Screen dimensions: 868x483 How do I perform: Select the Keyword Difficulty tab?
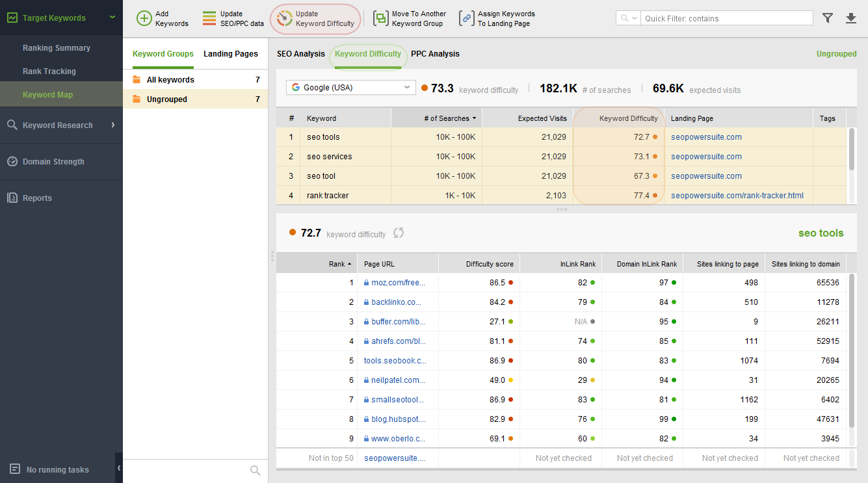pos(368,54)
